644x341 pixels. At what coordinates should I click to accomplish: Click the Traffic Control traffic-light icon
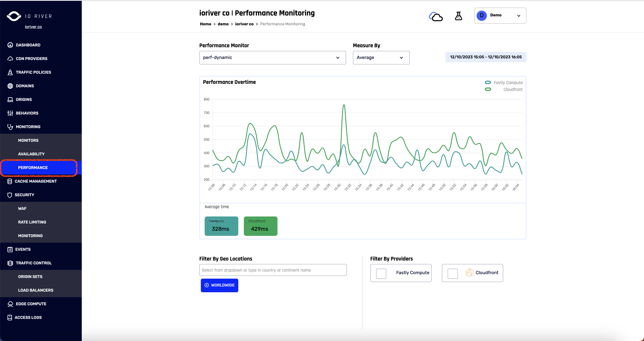(x=10, y=263)
